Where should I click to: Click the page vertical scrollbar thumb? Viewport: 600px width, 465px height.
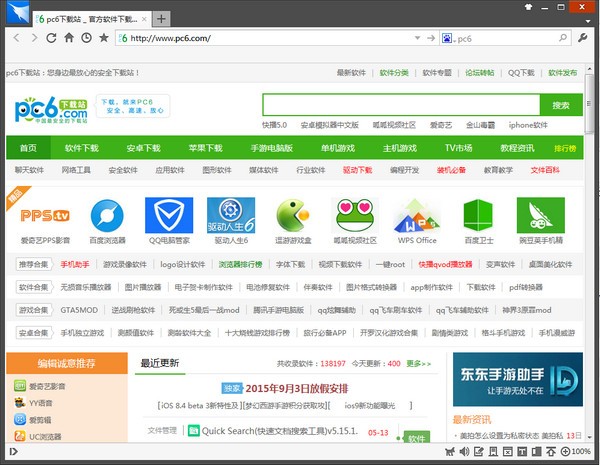point(590,105)
